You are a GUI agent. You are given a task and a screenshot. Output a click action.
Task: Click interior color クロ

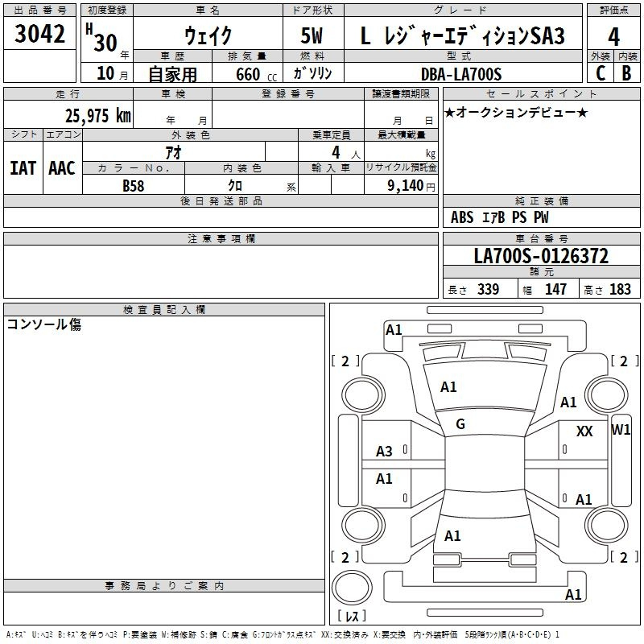235,186
